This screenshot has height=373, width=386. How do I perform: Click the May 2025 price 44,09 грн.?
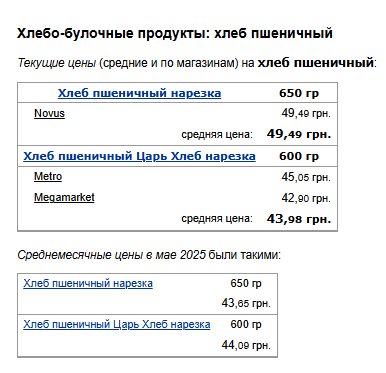tap(246, 345)
